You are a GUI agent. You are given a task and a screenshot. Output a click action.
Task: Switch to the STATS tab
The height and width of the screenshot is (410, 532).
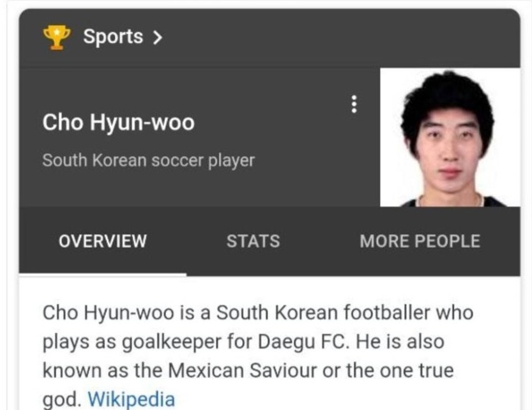[253, 241]
